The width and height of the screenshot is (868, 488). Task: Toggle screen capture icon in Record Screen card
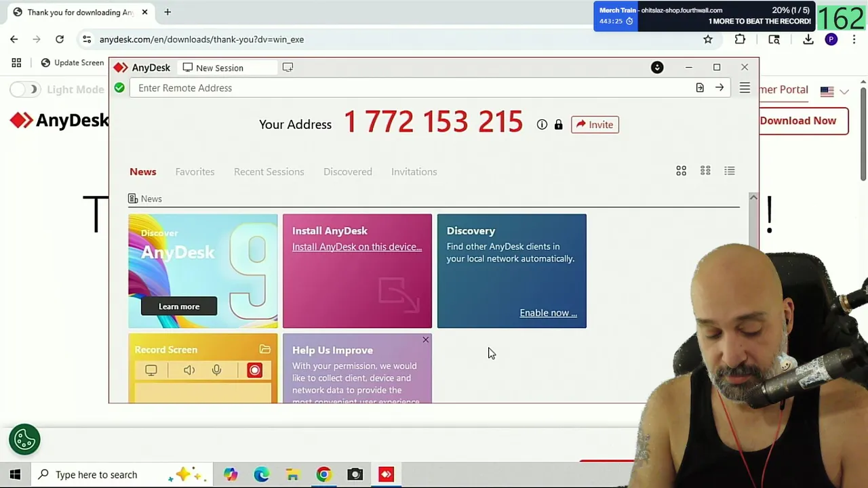(151, 370)
